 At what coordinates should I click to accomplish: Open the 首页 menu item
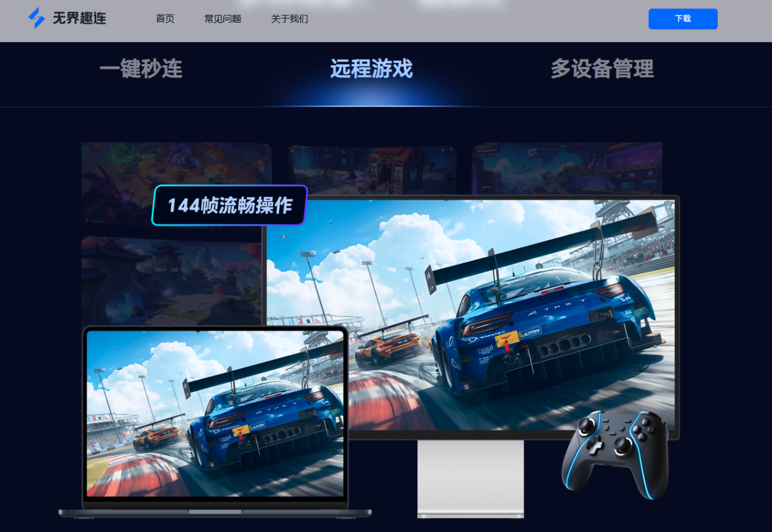165,19
